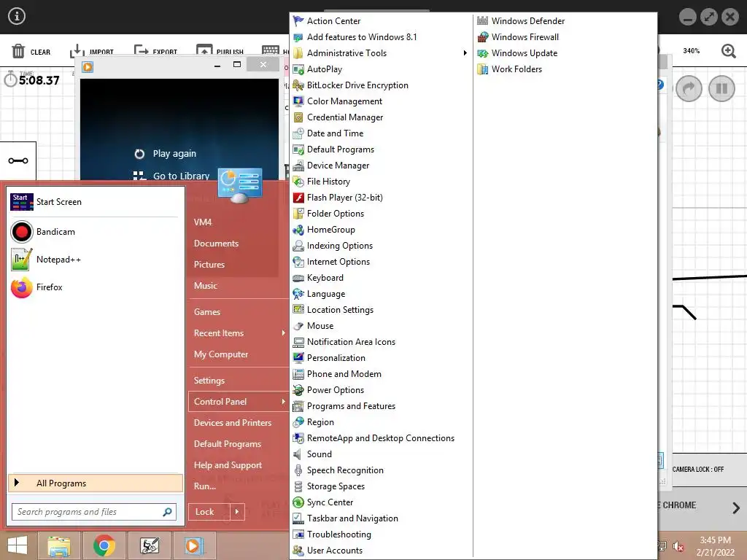This screenshot has height=560, width=747.
Task: Click the Credential Manager icon
Action: pos(298,117)
